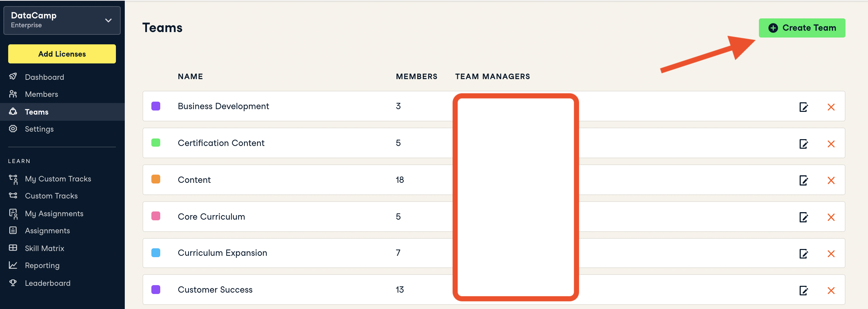Open Dashboard from the sidebar

tap(44, 77)
